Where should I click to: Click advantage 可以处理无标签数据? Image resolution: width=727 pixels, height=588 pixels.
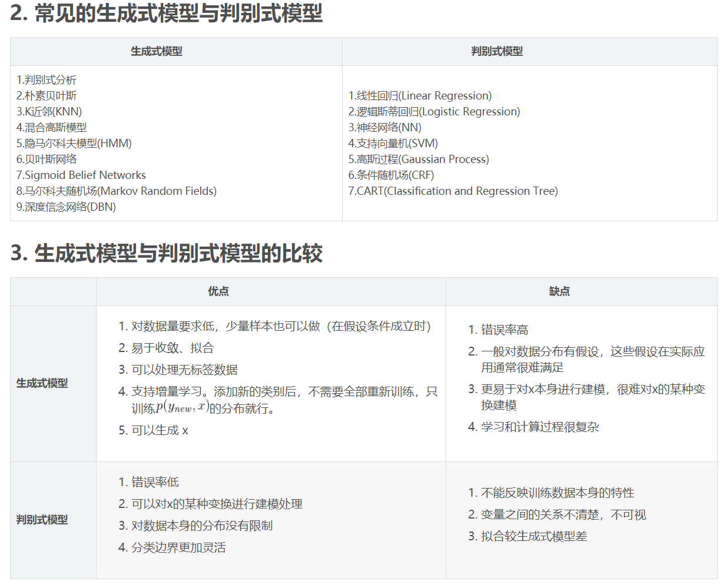pyautogui.click(x=184, y=370)
